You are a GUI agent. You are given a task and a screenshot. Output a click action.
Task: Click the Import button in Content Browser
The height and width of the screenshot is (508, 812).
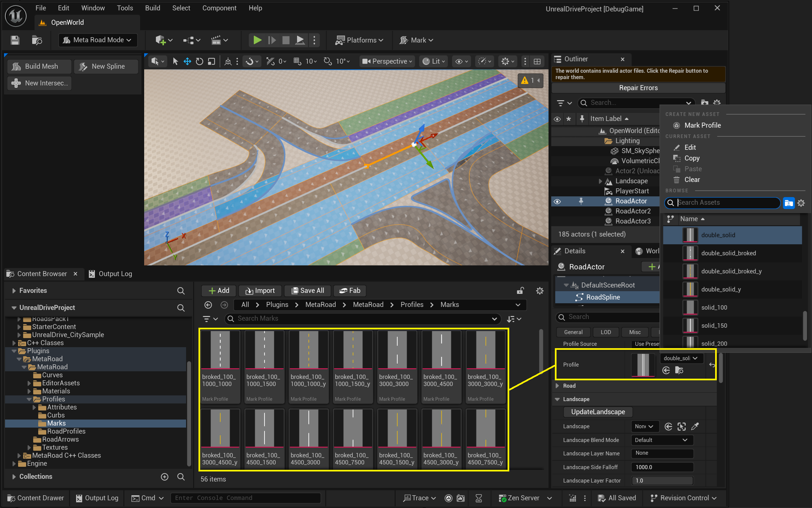(x=260, y=291)
